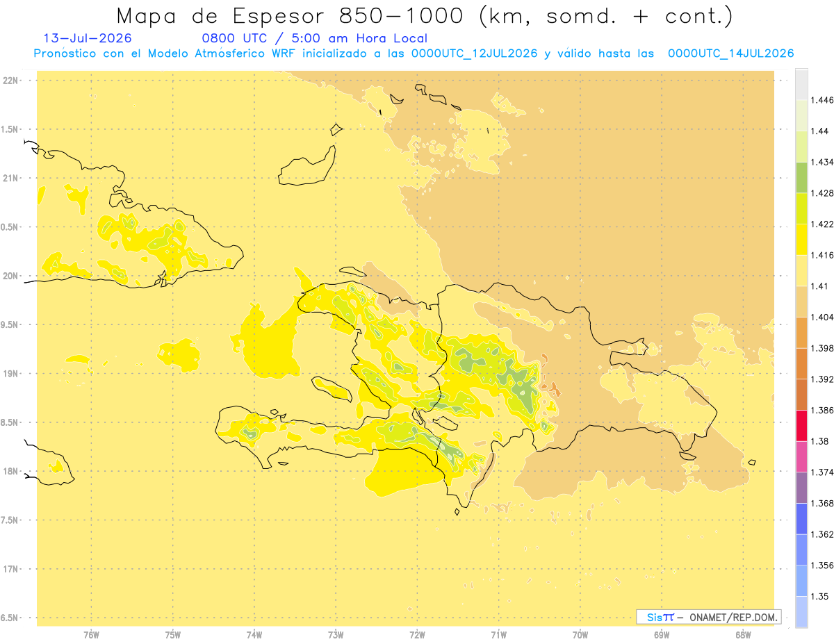Click the light yellow swatch between 1.41 and 1.416
Viewport: 834px width, 644px height.
coord(801,270)
